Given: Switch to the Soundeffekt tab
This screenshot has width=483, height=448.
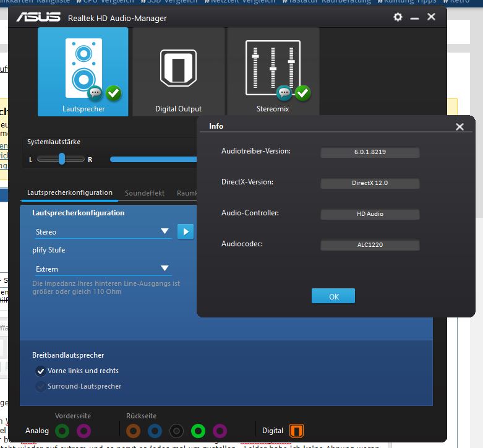Looking at the screenshot, I should tap(145, 193).
